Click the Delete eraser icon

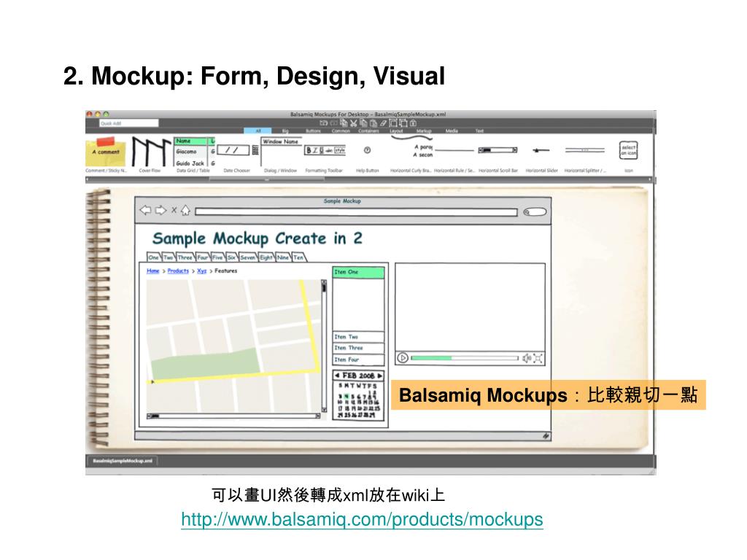click(x=384, y=123)
